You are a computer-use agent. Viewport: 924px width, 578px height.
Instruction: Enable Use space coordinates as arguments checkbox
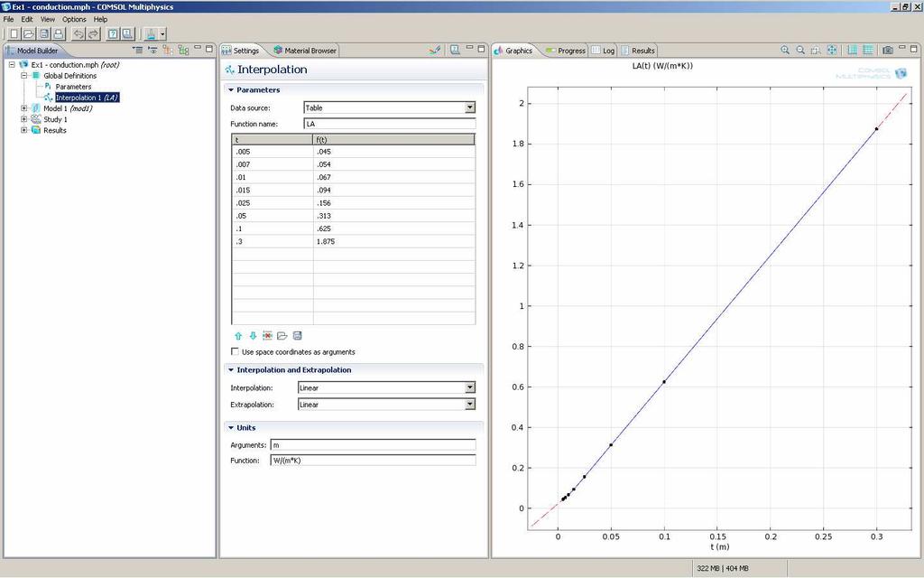(236, 351)
